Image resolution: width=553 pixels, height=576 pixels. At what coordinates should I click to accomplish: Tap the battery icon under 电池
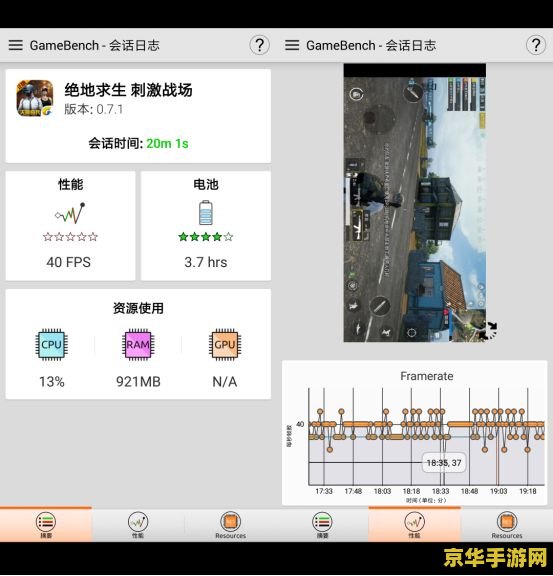click(206, 212)
